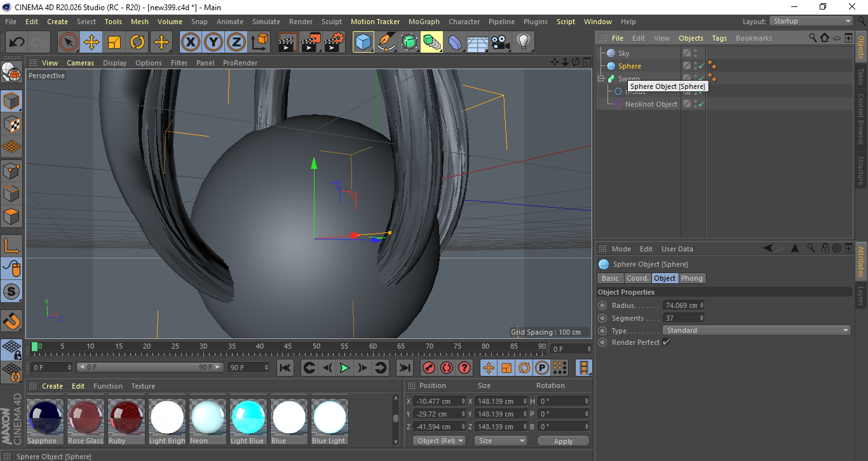Toggle Autokeying button
Screen dimensions: 868x461
tap(447, 368)
